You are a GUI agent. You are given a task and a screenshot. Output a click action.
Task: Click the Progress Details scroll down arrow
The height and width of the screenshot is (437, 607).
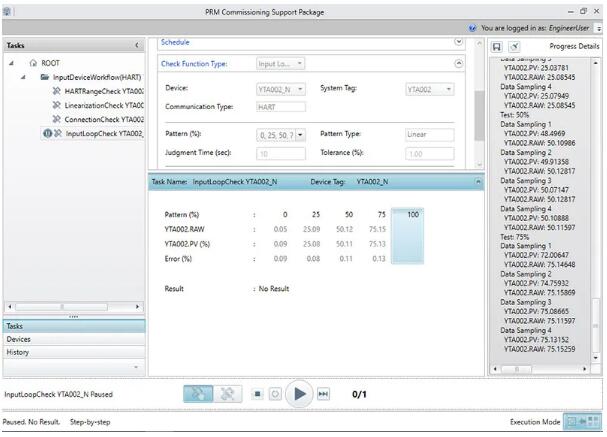coord(596,358)
